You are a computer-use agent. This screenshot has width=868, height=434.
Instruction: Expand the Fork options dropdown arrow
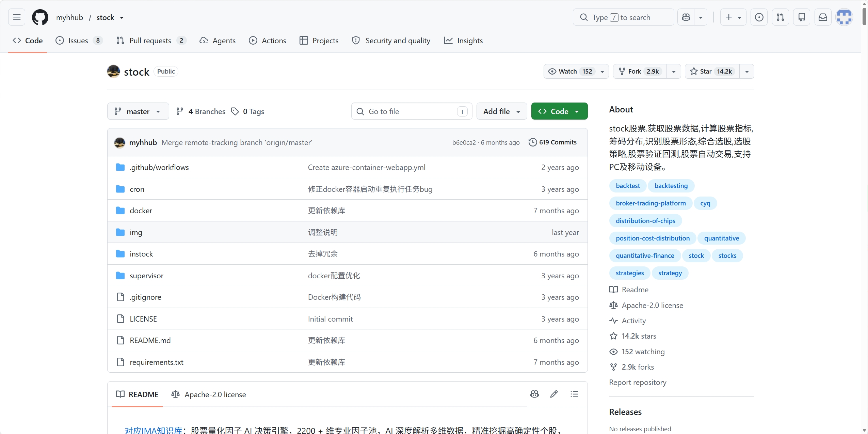pos(674,72)
